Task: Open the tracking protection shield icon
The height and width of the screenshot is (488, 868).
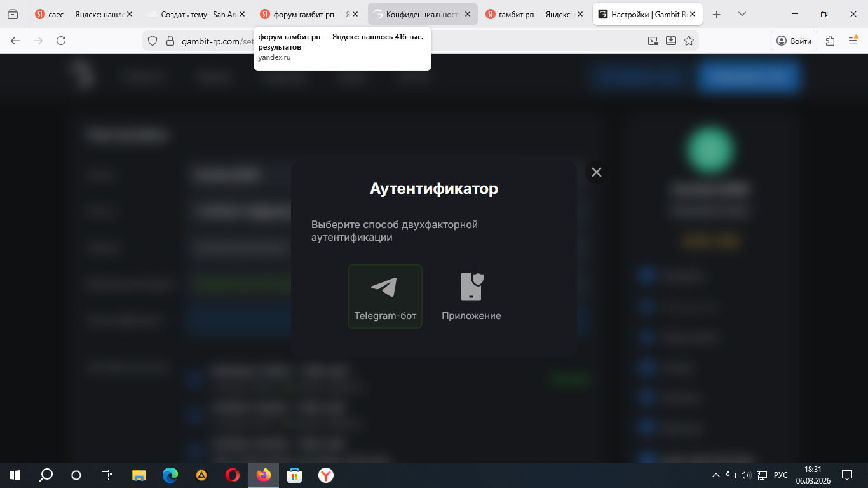Action: pyautogui.click(x=153, y=41)
